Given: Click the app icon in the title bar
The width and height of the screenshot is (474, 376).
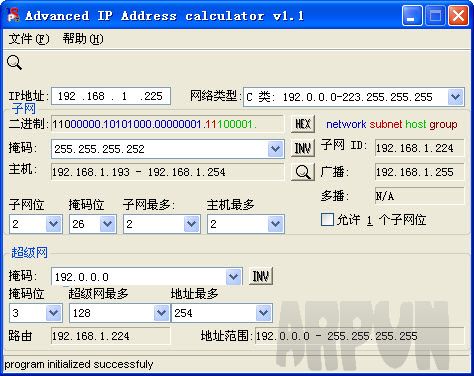Looking at the screenshot, I should [13, 15].
